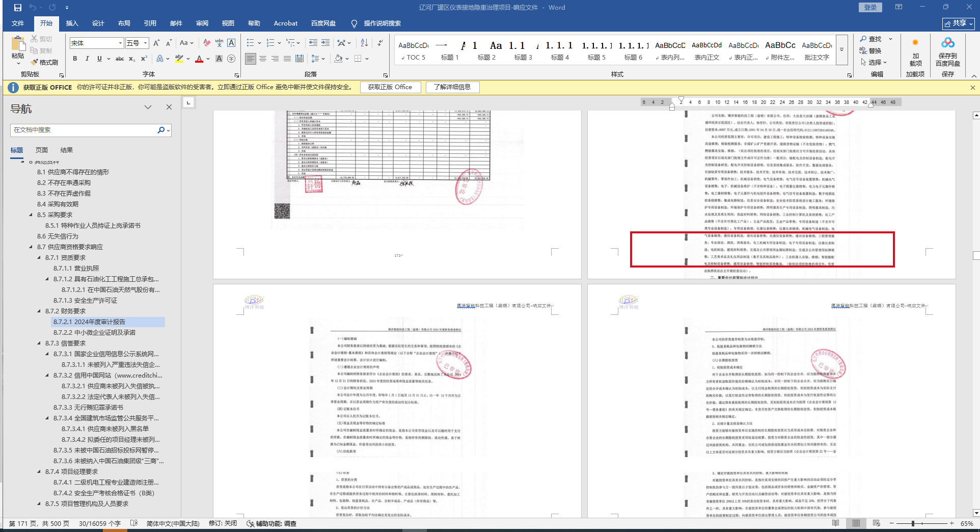Screen dimensions: 980x532
Task: Open the phonetic guide (拼音) tool
Action: click(x=219, y=43)
